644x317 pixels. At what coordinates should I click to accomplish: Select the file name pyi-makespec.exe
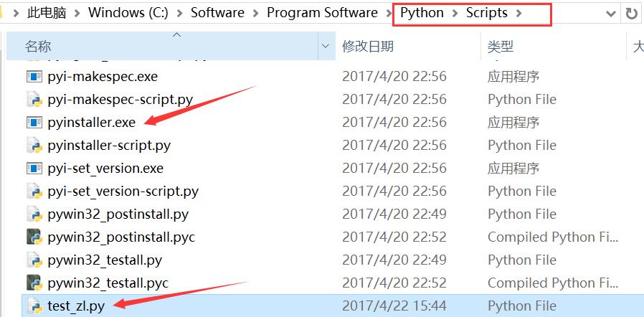(x=103, y=76)
